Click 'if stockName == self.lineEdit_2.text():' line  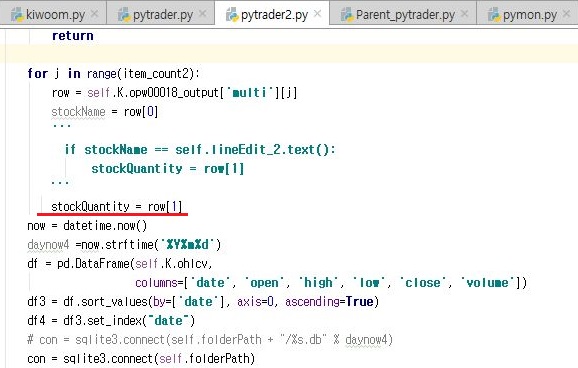200,150
